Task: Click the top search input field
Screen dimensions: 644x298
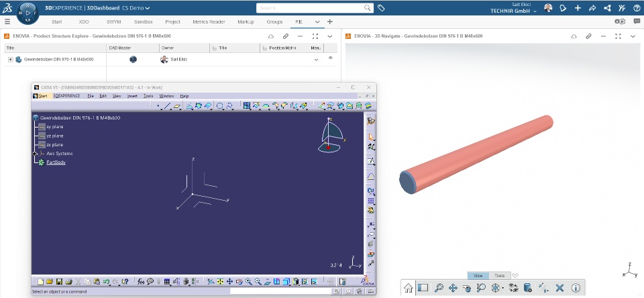Action: 315,8
